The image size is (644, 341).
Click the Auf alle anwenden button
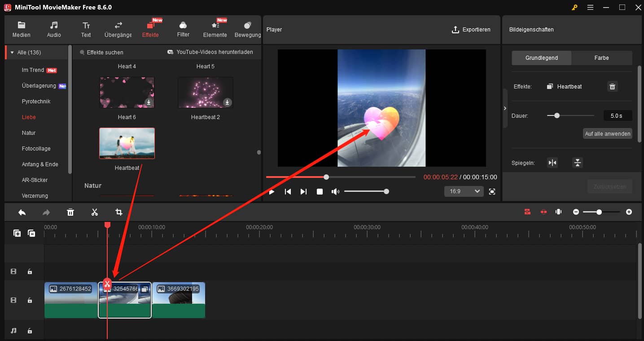pos(607,133)
